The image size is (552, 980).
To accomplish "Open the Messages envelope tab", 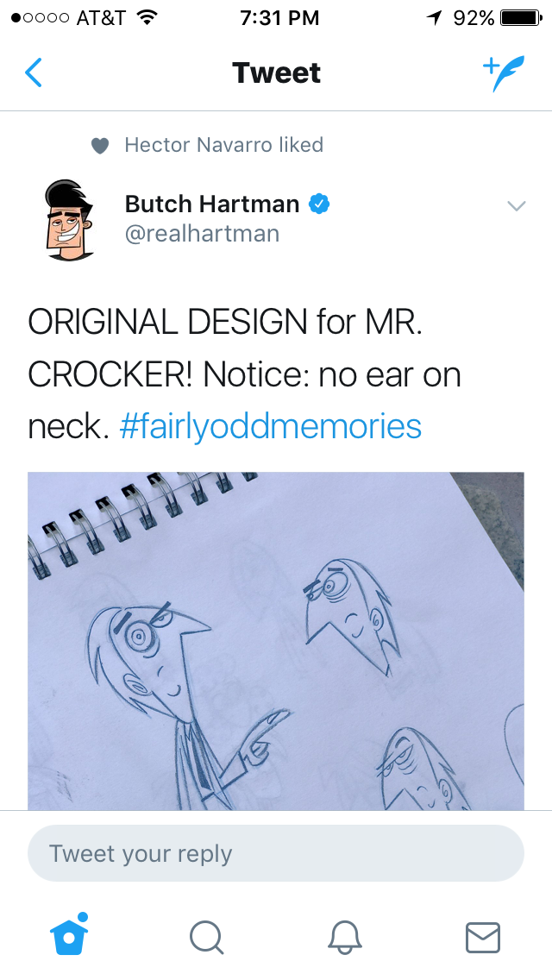I will 483,938.
